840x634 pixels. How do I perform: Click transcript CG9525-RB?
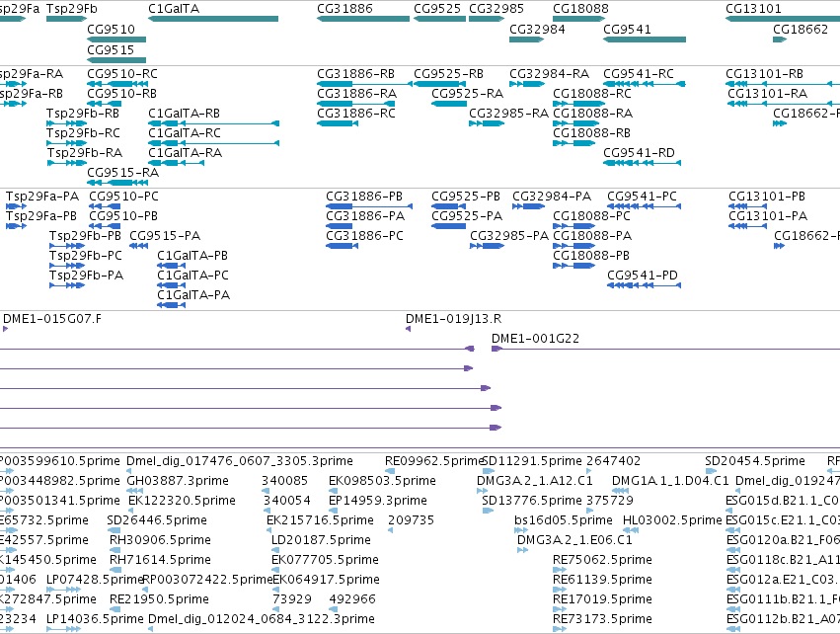pos(440,84)
